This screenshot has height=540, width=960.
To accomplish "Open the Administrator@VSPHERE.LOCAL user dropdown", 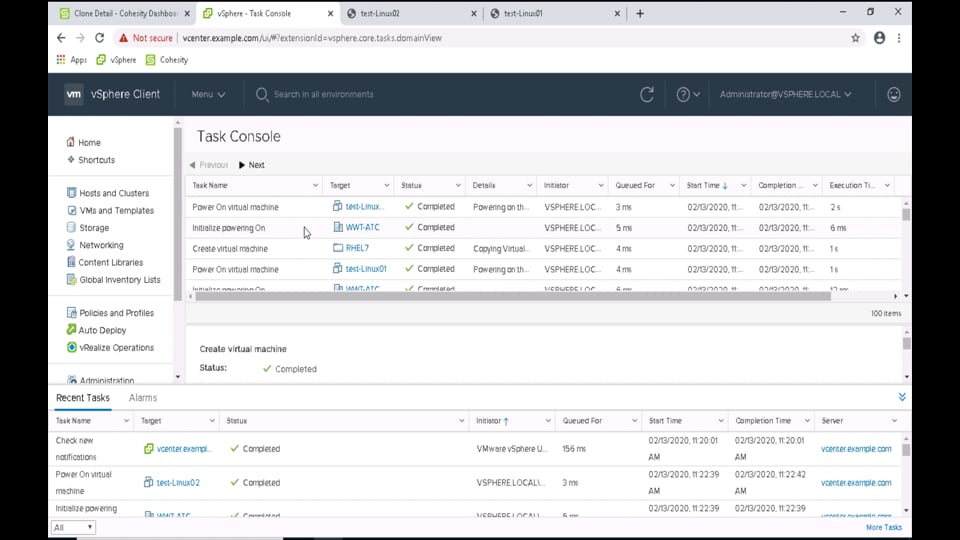I will click(x=785, y=94).
